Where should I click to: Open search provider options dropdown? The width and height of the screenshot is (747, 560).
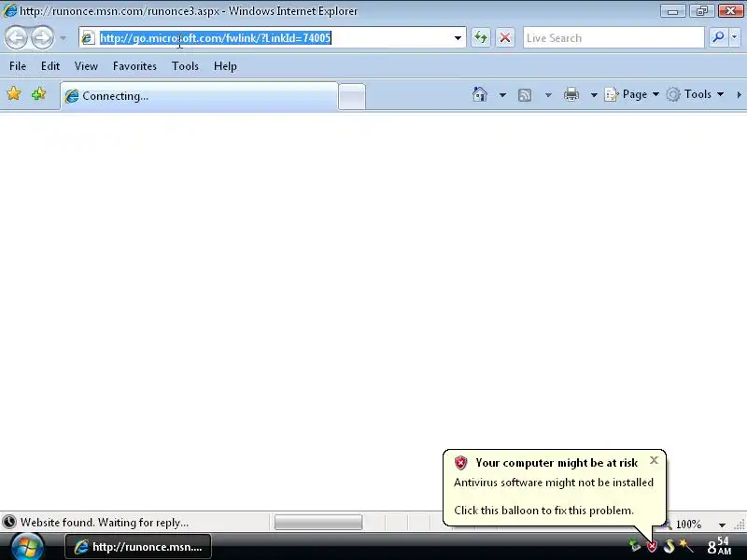(734, 37)
